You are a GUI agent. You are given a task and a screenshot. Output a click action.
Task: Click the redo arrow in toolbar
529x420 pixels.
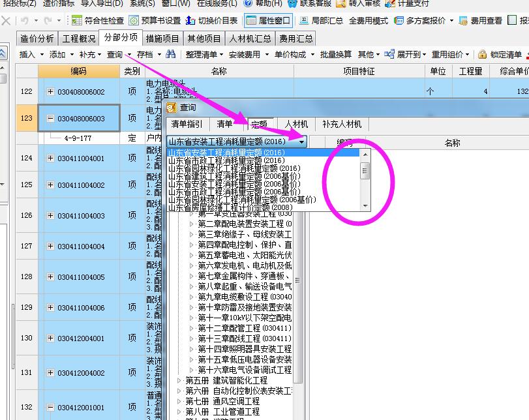(x=48, y=21)
